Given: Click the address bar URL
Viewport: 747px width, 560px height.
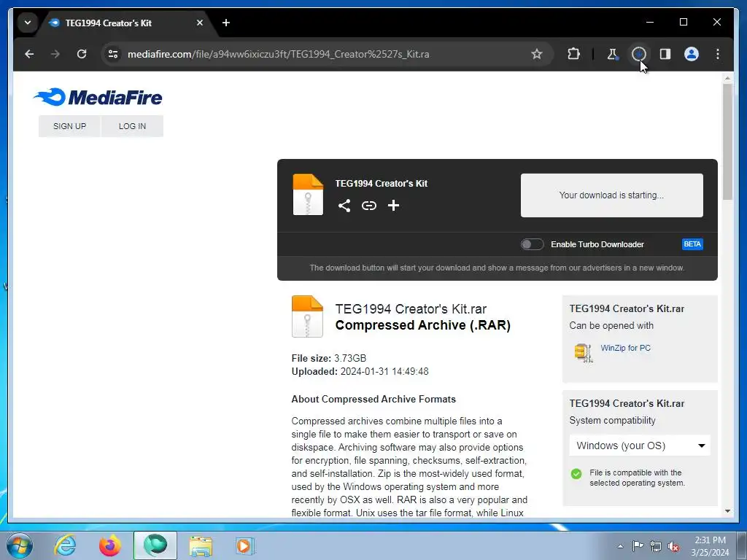Looking at the screenshot, I should point(278,54).
